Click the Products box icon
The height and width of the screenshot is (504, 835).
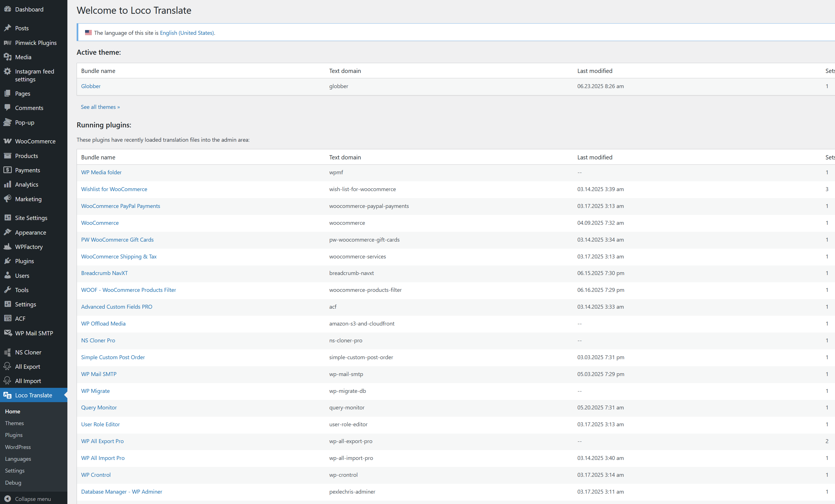point(8,155)
